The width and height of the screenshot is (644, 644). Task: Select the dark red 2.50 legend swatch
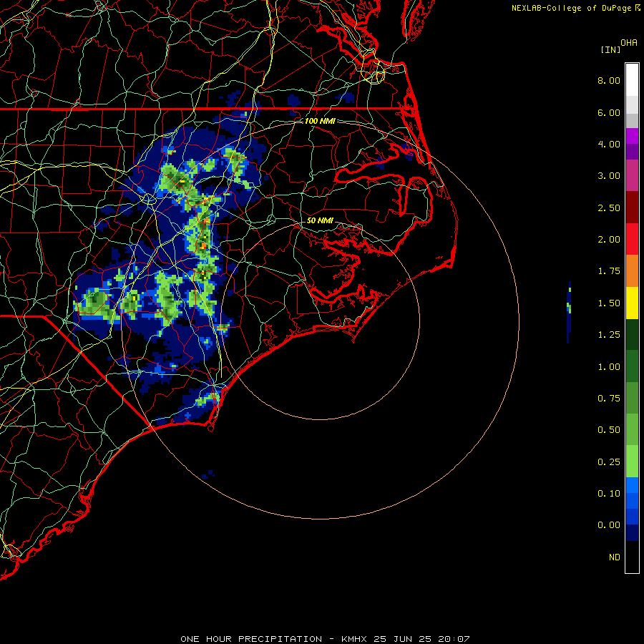pos(632,208)
